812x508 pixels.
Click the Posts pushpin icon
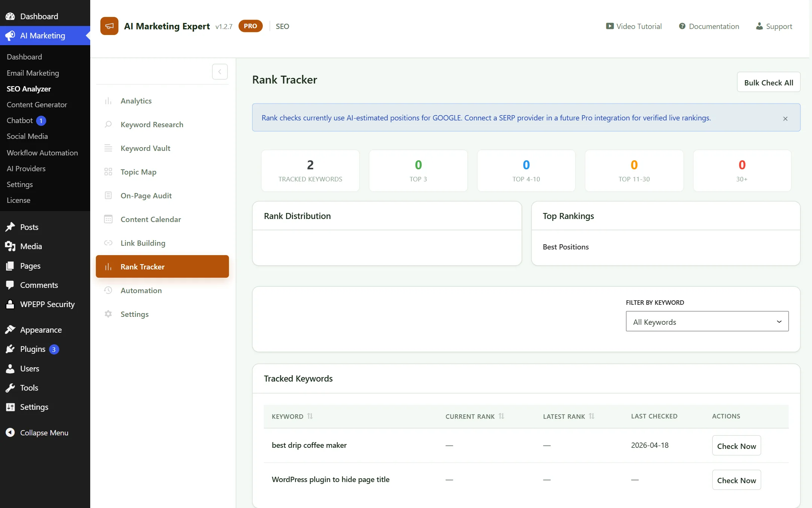[10, 227]
